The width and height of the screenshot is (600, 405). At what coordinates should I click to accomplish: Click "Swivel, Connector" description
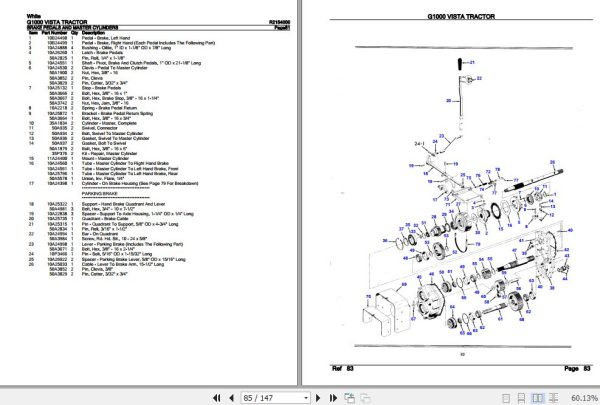99,128
